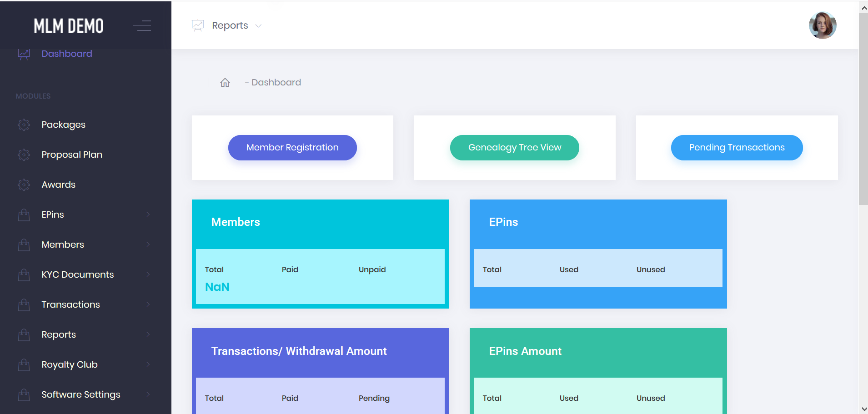The height and width of the screenshot is (414, 868).
Task: Click the gear icon beside Packages
Action: pos(24,125)
